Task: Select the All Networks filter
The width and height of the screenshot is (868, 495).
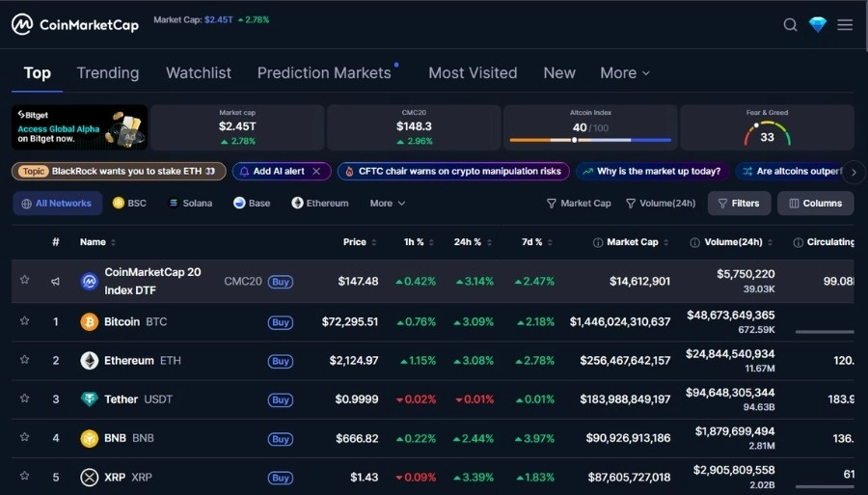Action: [58, 204]
